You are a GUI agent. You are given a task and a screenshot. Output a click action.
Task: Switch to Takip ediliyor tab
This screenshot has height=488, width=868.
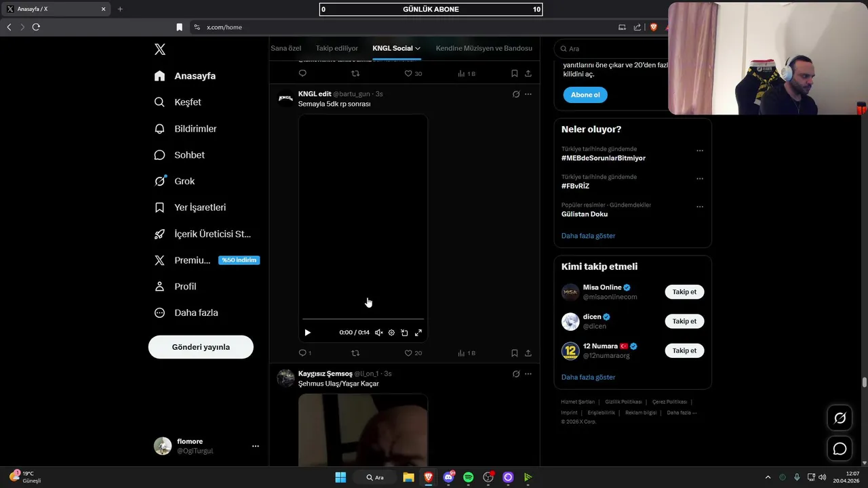pos(336,48)
